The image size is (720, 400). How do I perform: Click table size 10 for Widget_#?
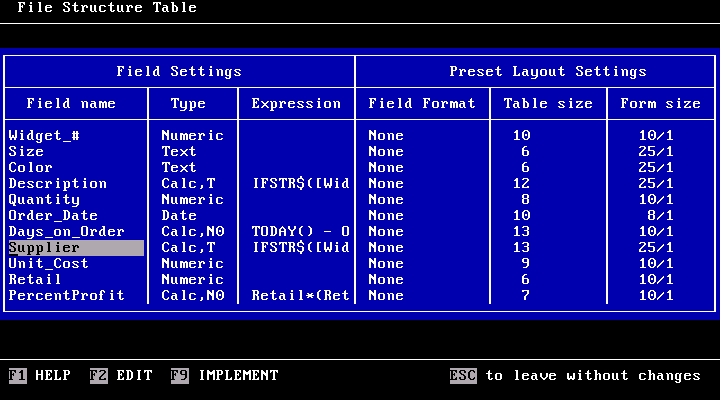(x=522, y=135)
